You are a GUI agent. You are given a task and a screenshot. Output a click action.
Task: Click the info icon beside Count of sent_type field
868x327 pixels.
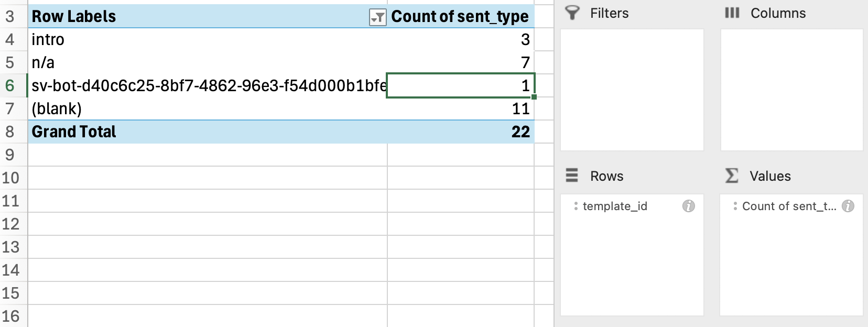point(848,206)
